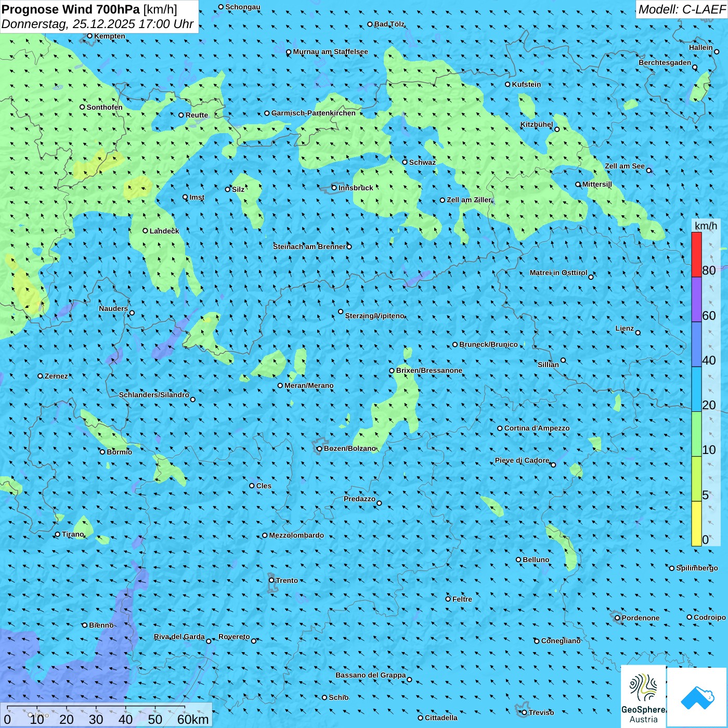Click the 'km/h' legend heading
Screen dimensions: 728x728
(x=706, y=226)
